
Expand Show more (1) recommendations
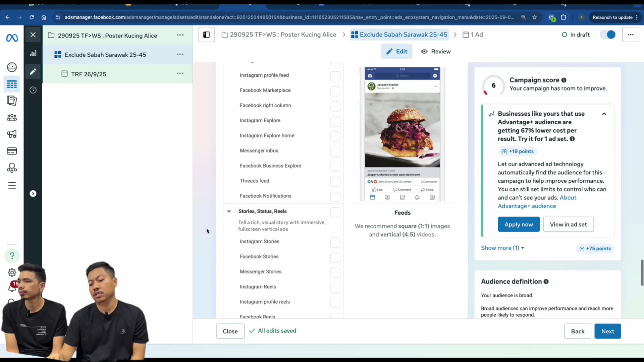coord(502,248)
